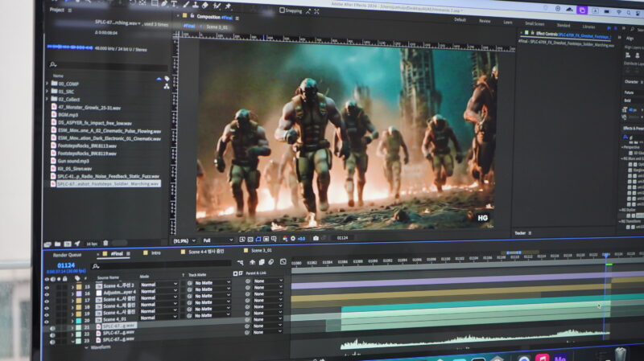The image size is (644, 361).
Task: Expand the 00_COMP folder
Action: coord(47,84)
